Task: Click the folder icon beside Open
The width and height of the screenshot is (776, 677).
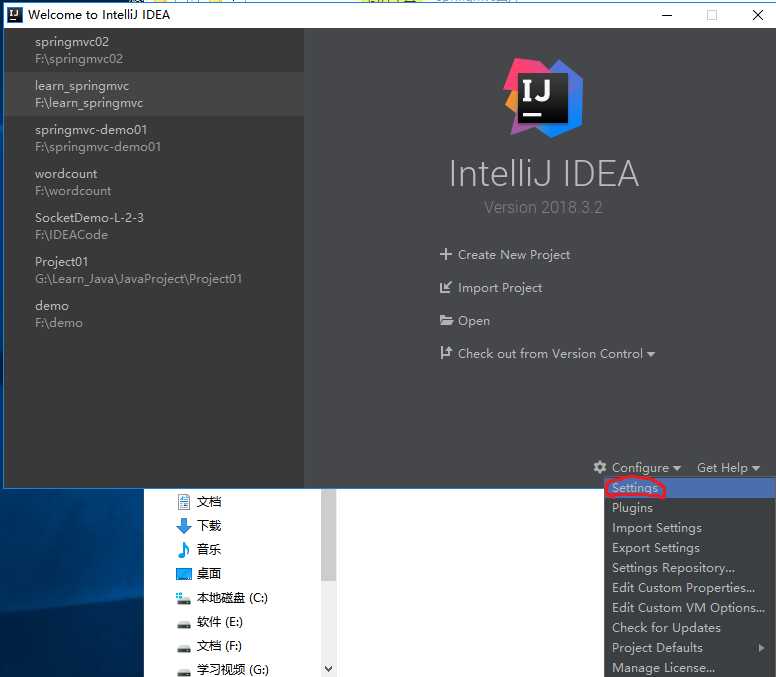Action: (446, 320)
